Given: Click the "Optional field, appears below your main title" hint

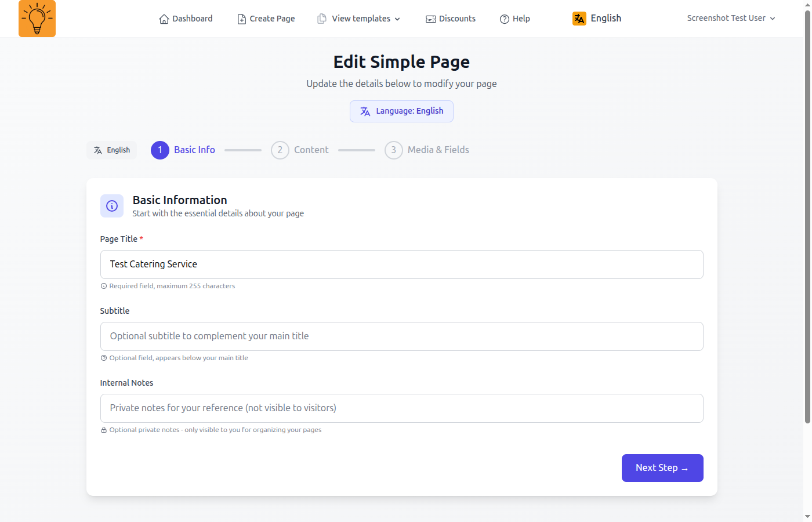Looking at the screenshot, I should [x=179, y=358].
